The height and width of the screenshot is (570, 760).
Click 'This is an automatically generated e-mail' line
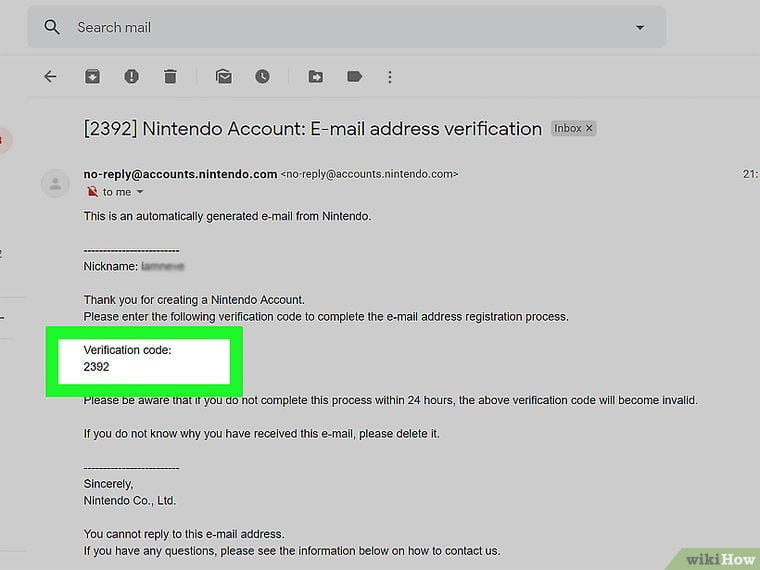click(x=227, y=216)
